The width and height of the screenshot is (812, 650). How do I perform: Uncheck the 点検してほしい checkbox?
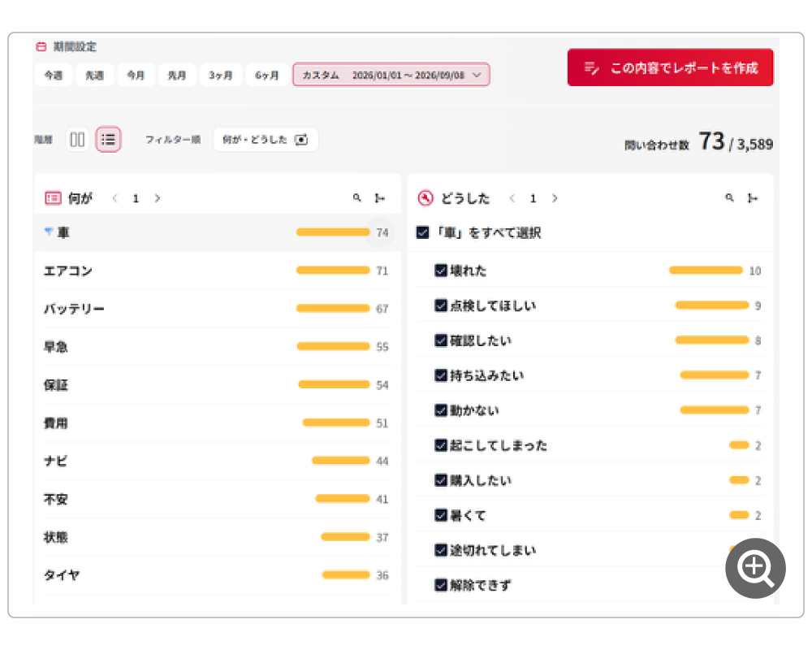(441, 305)
